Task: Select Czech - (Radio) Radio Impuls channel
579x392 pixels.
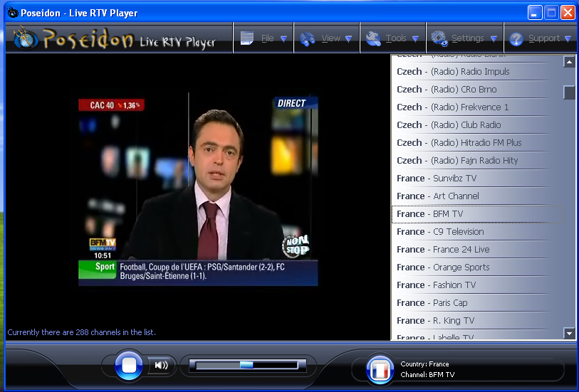Action: pos(476,72)
